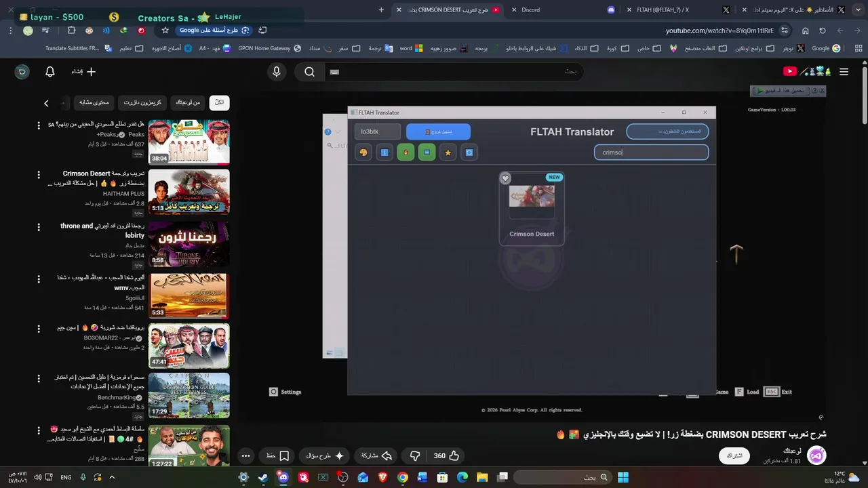The width and height of the screenshot is (868, 488).
Task: Open the YouTube hamburger guide menu
Action: (x=844, y=72)
